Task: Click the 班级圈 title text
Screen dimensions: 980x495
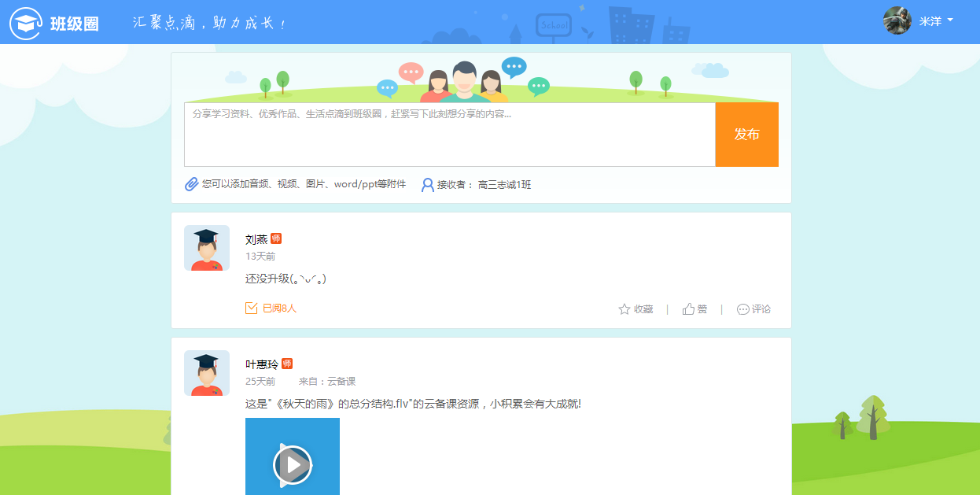Action: [x=75, y=24]
